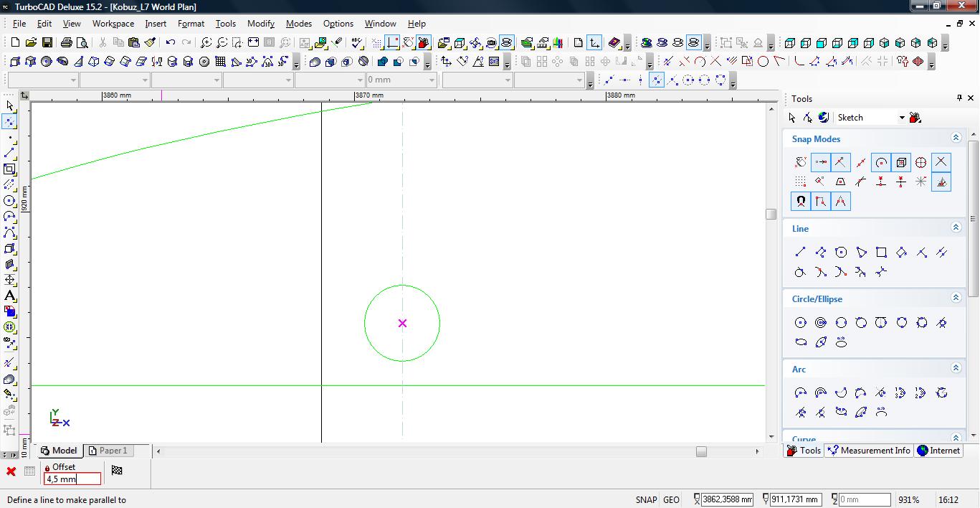Image resolution: width=980 pixels, height=508 pixels.
Task: Toggle the Magnetic Point snap mode
Action: [801, 202]
